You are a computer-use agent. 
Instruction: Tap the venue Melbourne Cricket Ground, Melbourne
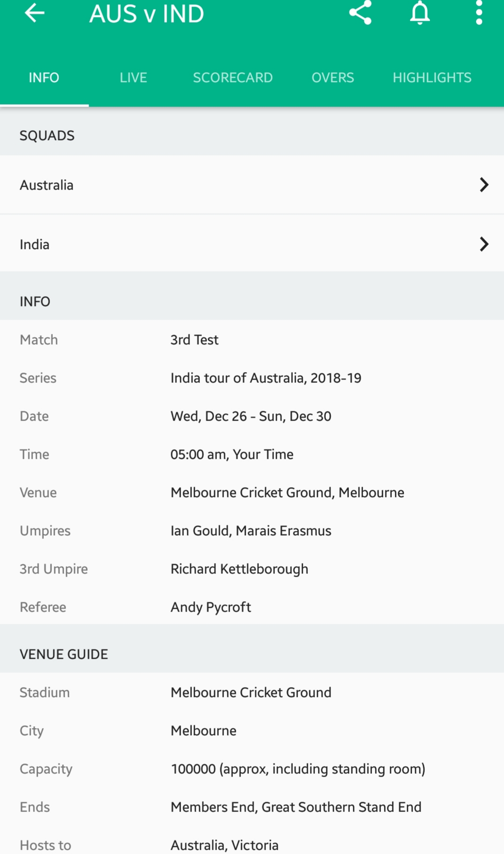tap(288, 493)
